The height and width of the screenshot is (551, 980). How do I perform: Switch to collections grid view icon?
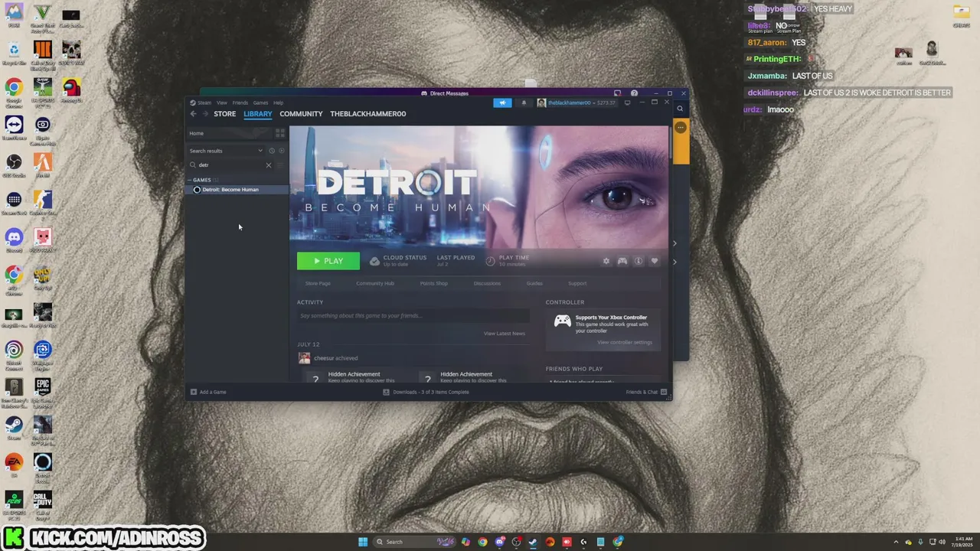pyautogui.click(x=280, y=133)
